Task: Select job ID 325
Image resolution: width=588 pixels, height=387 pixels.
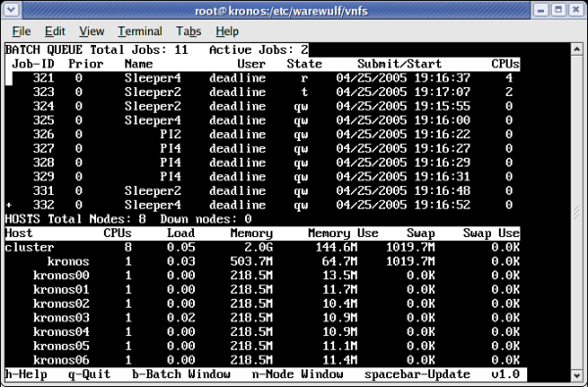Action: [x=43, y=121]
